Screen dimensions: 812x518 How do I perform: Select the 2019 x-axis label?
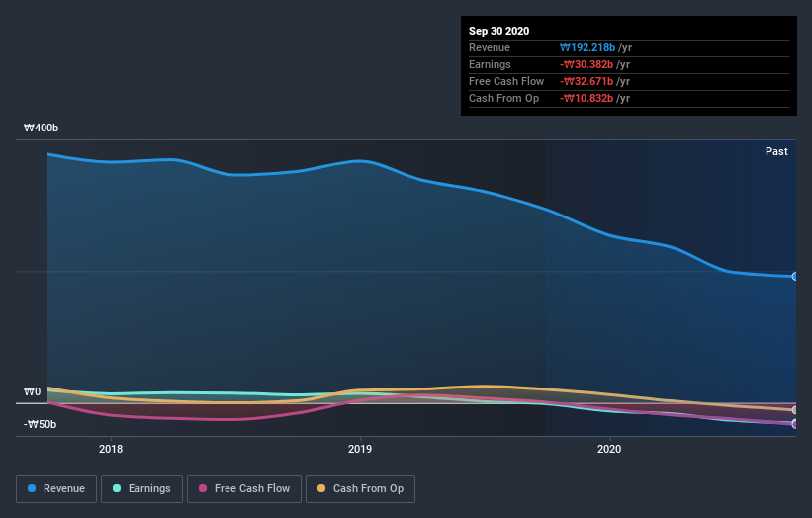tap(360, 449)
